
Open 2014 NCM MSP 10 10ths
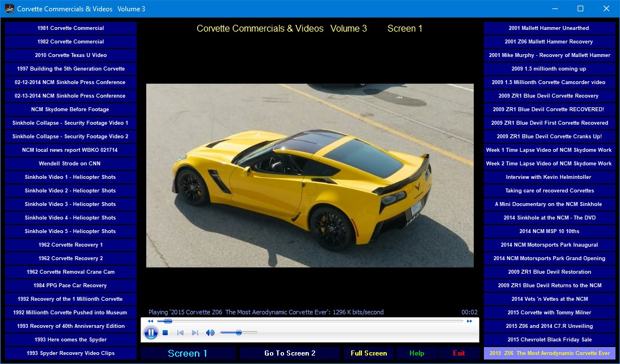point(549,231)
